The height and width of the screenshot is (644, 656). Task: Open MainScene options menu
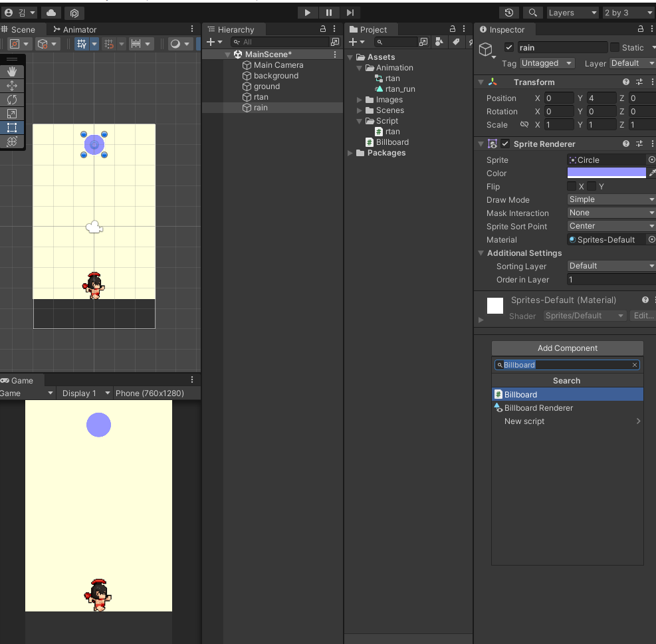[x=335, y=54]
